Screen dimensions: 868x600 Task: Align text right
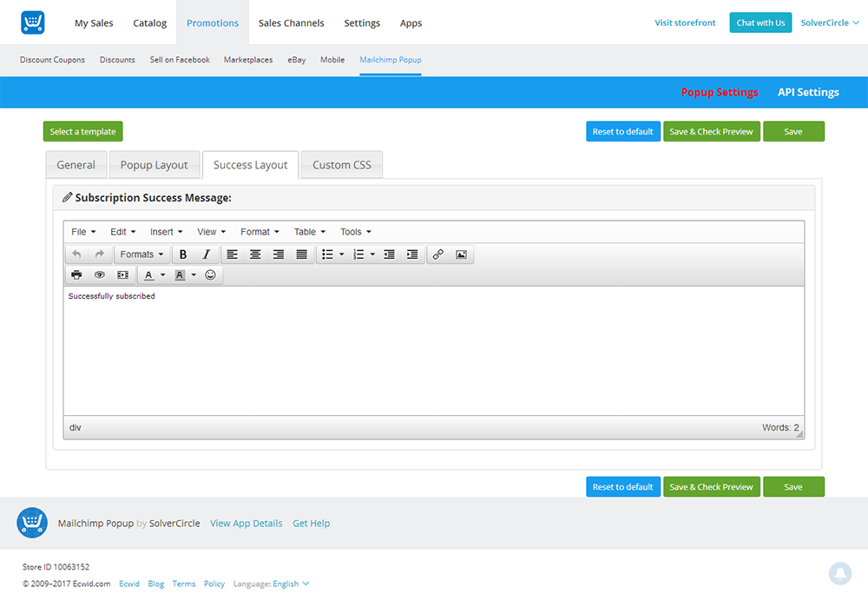click(279, 254)
